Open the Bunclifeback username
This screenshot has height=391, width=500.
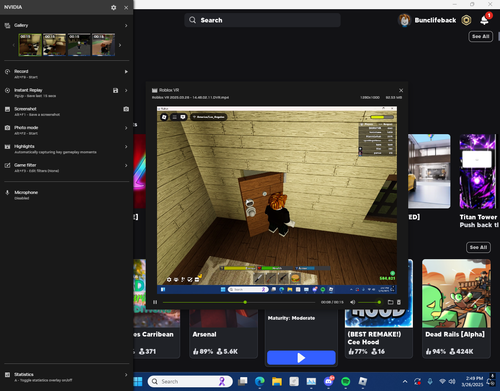coord(435,20)
